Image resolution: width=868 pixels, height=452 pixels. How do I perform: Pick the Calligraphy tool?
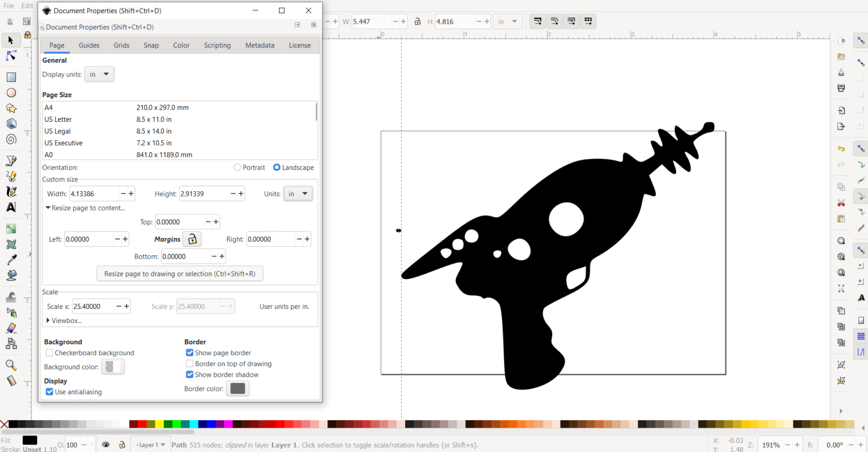pyautogui.click(x=11, y=191)
